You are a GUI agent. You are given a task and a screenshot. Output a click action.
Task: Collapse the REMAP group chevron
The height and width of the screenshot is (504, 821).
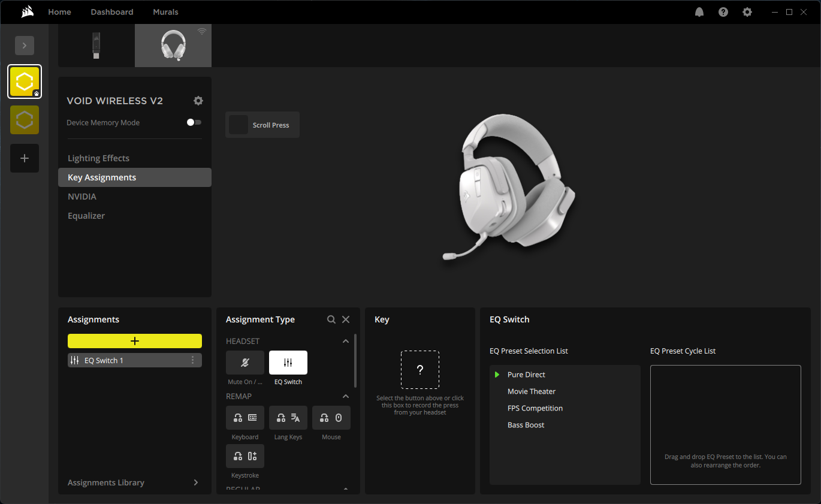(345, 396)
